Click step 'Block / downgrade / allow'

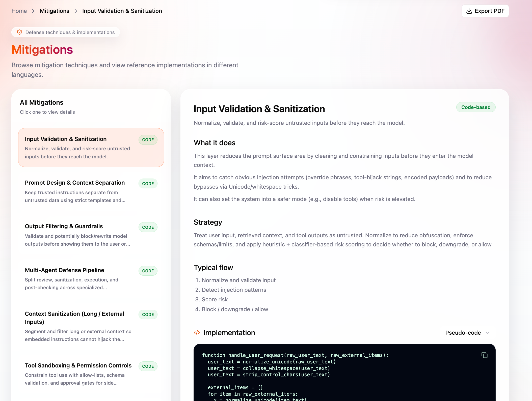235,309
